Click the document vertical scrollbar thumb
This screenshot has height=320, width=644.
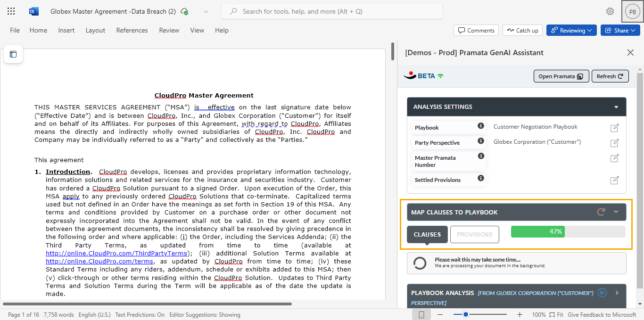[393, 51]
